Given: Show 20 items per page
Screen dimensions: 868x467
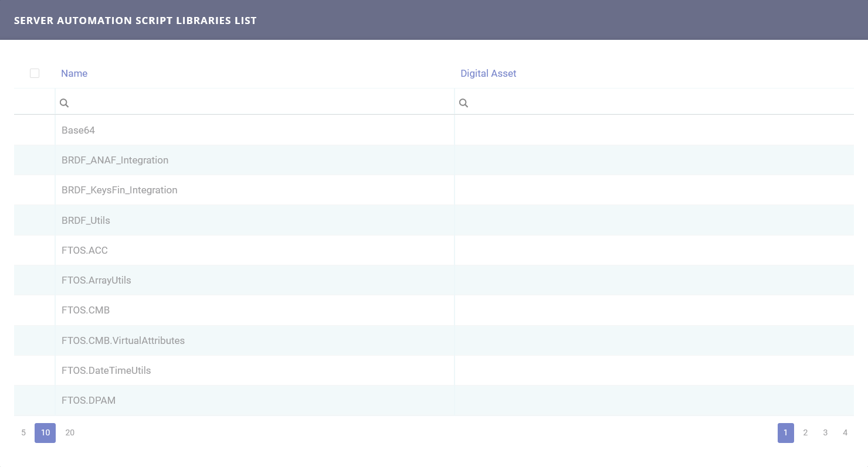Looking at the screenshot, I should click(x=70, y=432).
